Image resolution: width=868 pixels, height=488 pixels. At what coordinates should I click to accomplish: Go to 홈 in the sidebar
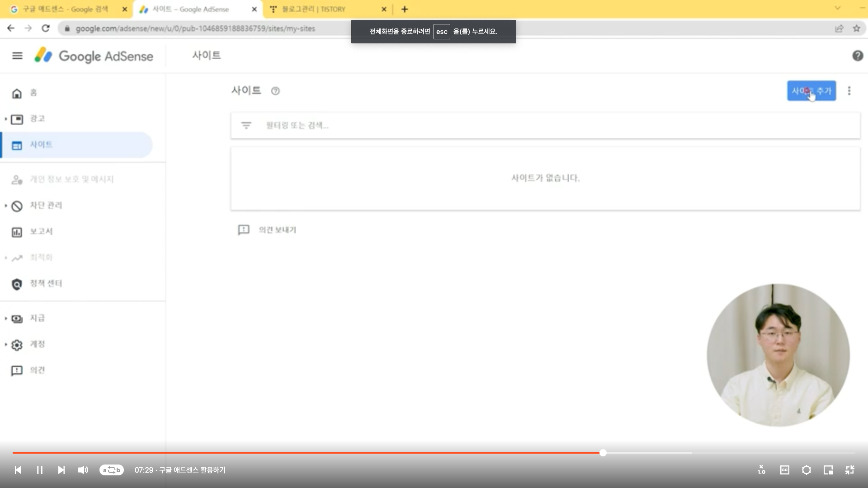pos(33,93)
